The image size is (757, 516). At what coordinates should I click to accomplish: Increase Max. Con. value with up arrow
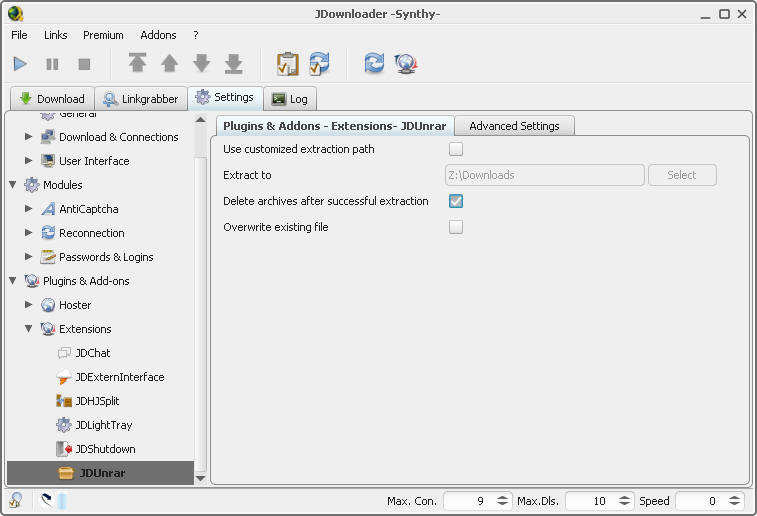(503, 497)
